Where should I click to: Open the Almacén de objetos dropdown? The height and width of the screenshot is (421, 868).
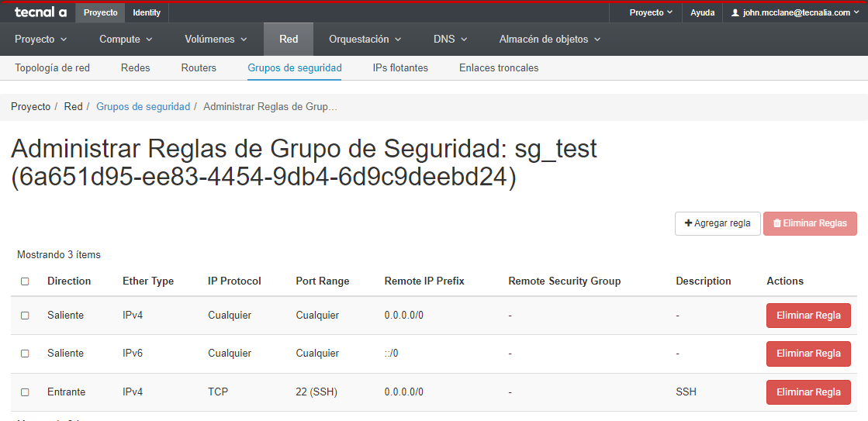(549, 39)
